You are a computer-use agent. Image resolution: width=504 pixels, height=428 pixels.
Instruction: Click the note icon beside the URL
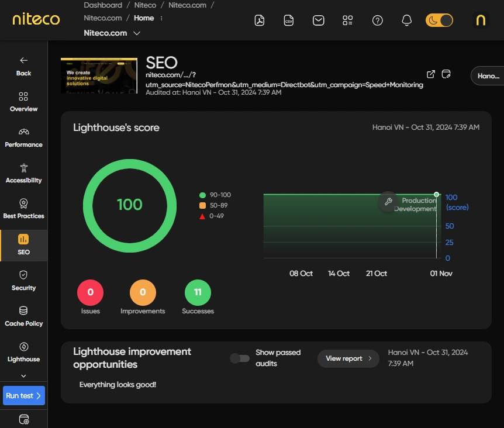[x=446, y=74]
